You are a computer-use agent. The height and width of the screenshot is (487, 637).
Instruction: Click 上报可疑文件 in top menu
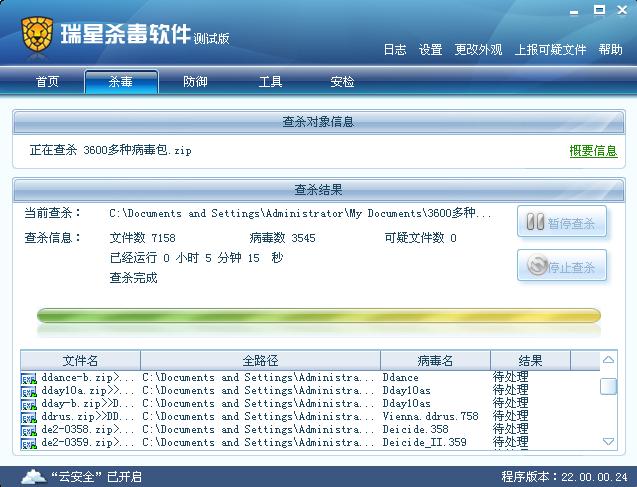(x=550, y=50)
